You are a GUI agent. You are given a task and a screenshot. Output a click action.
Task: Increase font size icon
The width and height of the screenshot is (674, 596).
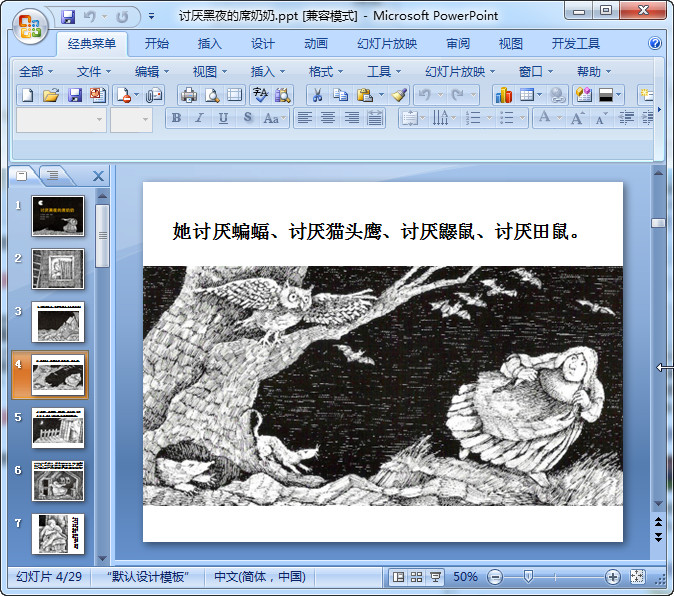[577, 118]
